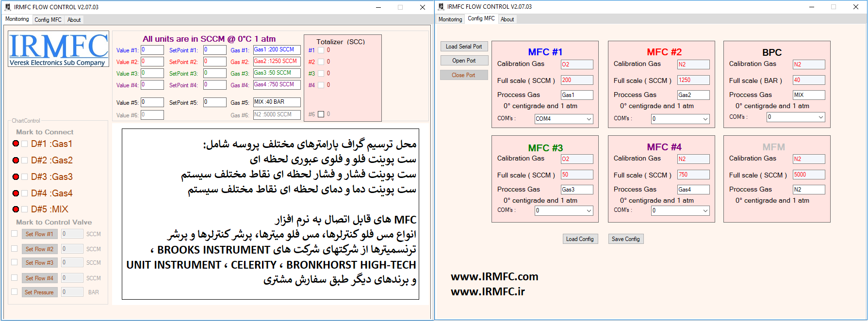The width and height of the screenshot is (868, 321).
Task: Click the red indicator dot beside D#3 :Gas3
Action: click(16, 177)
